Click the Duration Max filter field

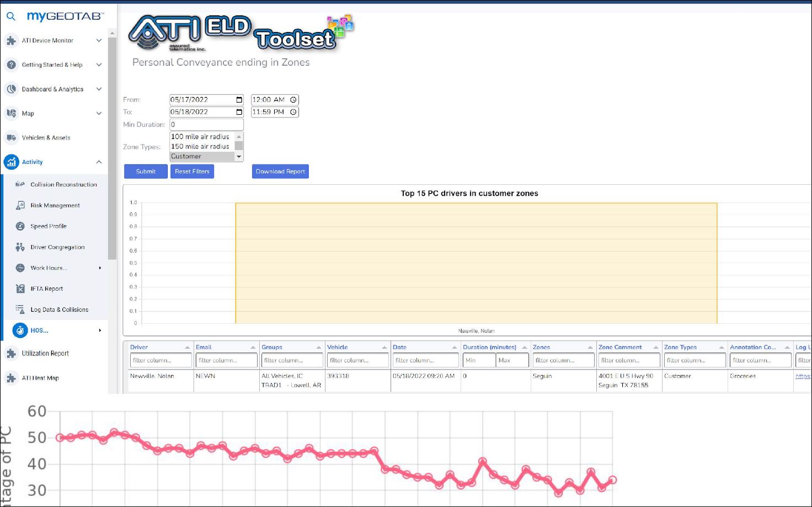(x=512, y=360)
